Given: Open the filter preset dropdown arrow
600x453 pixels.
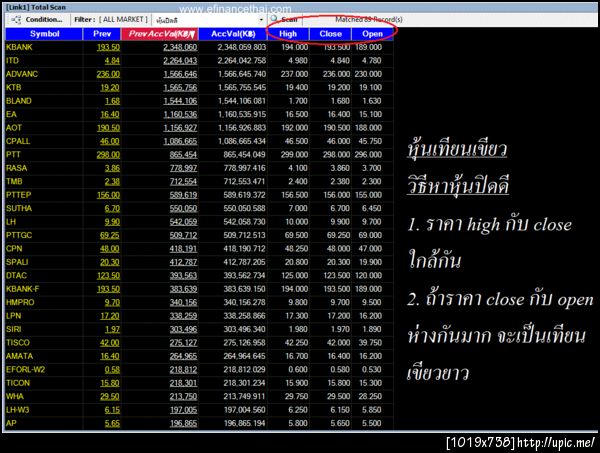Looking at the screenshot, I should pyautogui.click(x=261, y=20).
